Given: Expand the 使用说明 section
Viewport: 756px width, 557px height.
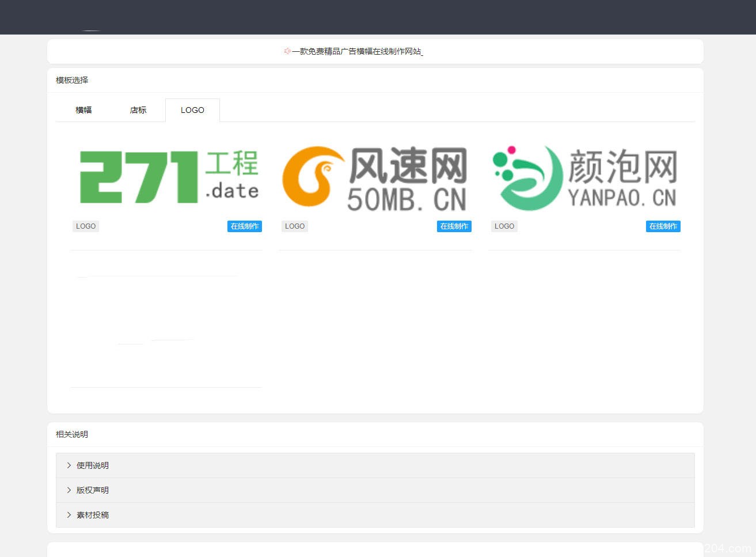Looking at the screenshot, I should point(375,465).
